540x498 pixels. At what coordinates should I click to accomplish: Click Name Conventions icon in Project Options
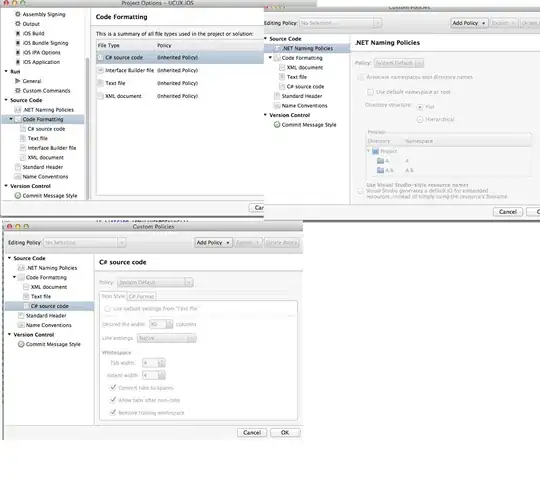coord(18,177)
